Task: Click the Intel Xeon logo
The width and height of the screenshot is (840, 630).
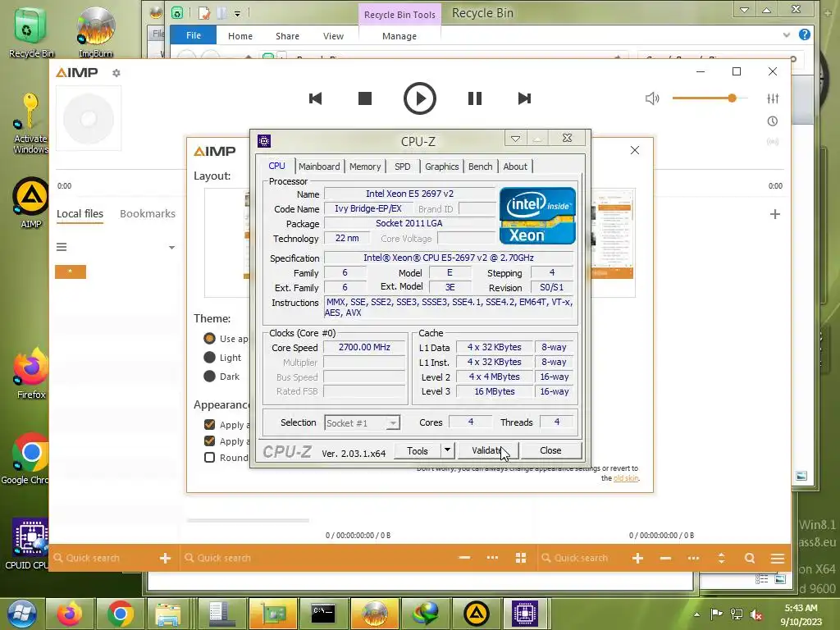Action: coord(537,216)
